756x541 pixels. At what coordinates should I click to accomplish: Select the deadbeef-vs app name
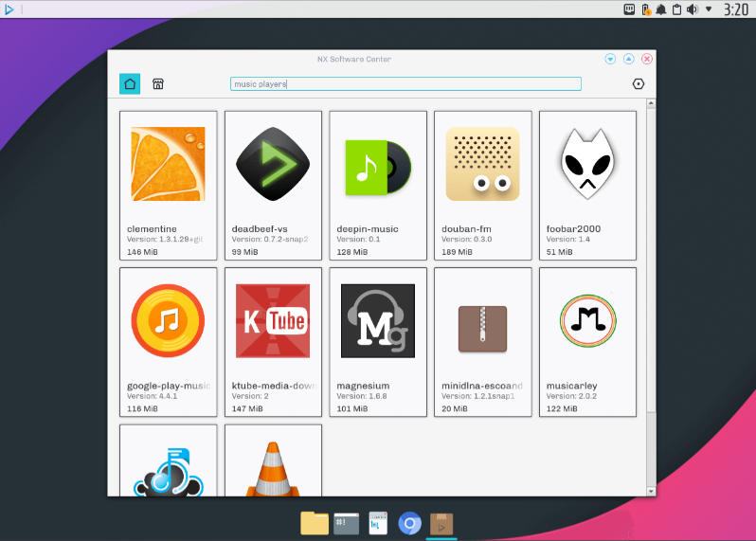point(260,229)
